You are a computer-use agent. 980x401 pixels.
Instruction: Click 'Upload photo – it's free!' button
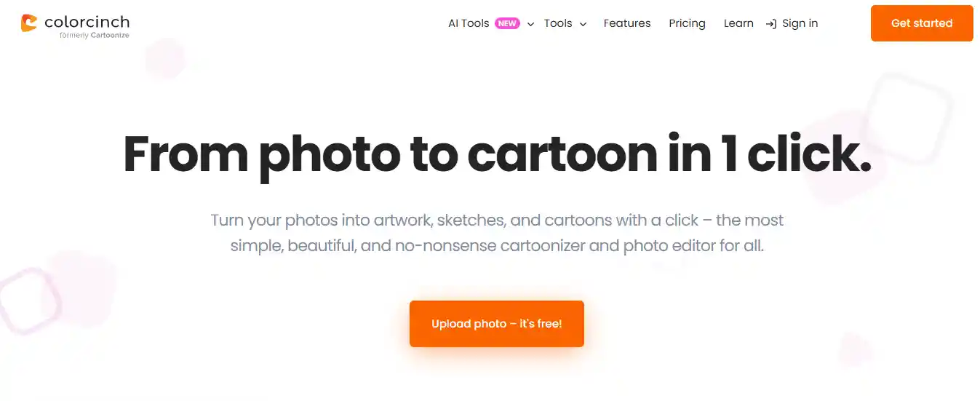click(x=497, y=324)
